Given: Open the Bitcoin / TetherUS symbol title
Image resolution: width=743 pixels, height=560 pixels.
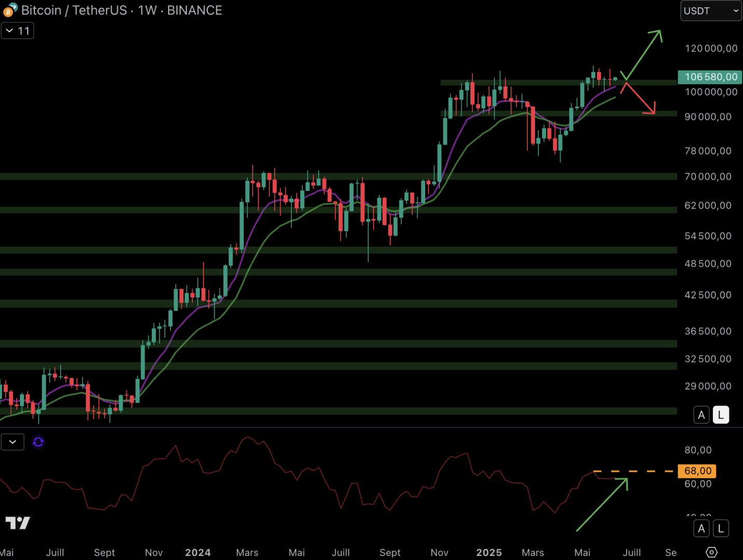Looking at the screenshot, I should [x=121, y=10].
